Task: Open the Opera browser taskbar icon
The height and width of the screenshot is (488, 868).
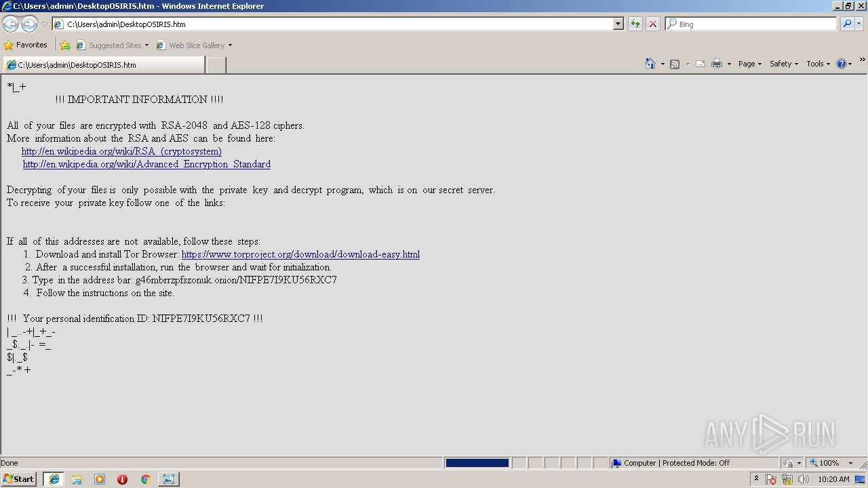Action: pyautogui.click(x=122, y=479)
